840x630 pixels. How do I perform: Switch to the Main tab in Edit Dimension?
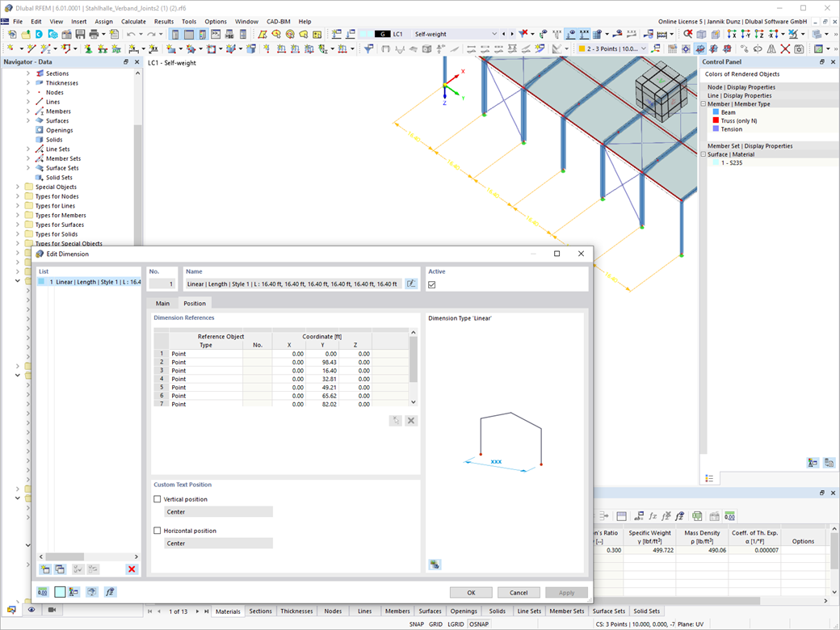click(163, 303)
